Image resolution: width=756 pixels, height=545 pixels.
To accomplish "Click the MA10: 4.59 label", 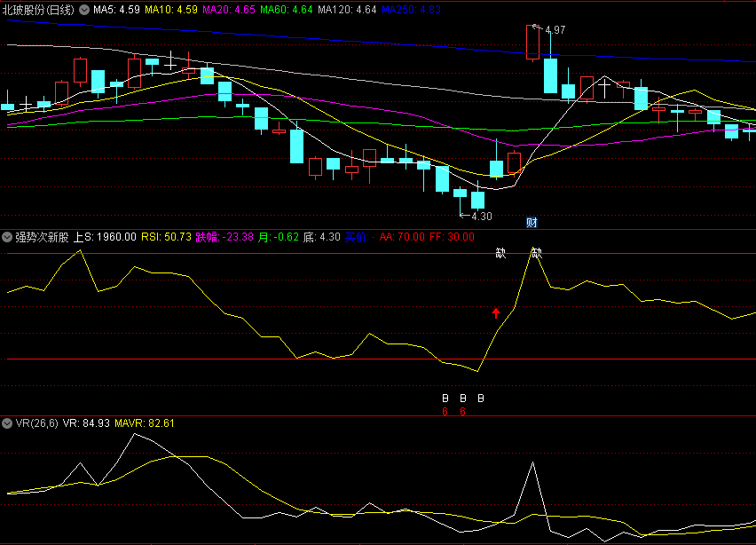I will [x=171, y=10].
